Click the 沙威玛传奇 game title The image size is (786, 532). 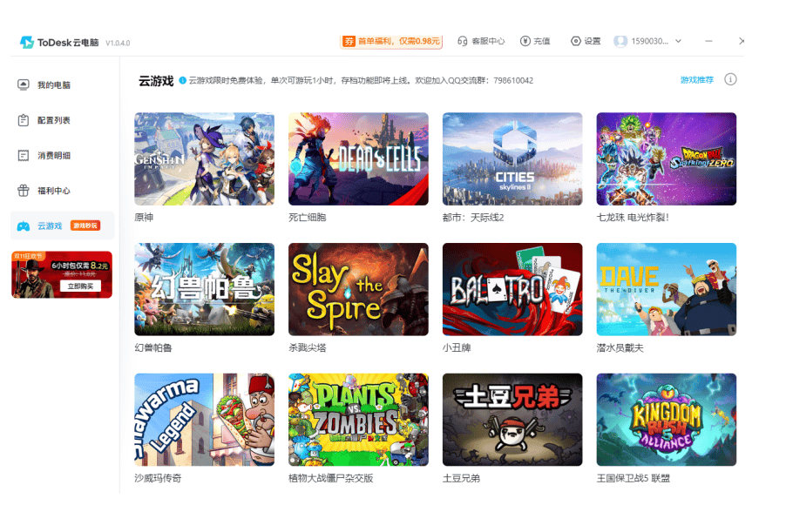pos(158,478)
